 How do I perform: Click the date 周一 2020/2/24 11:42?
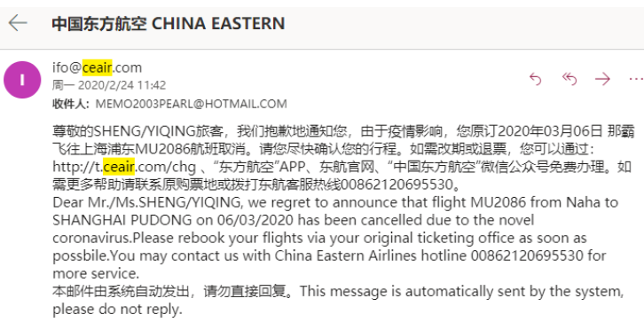109,85
